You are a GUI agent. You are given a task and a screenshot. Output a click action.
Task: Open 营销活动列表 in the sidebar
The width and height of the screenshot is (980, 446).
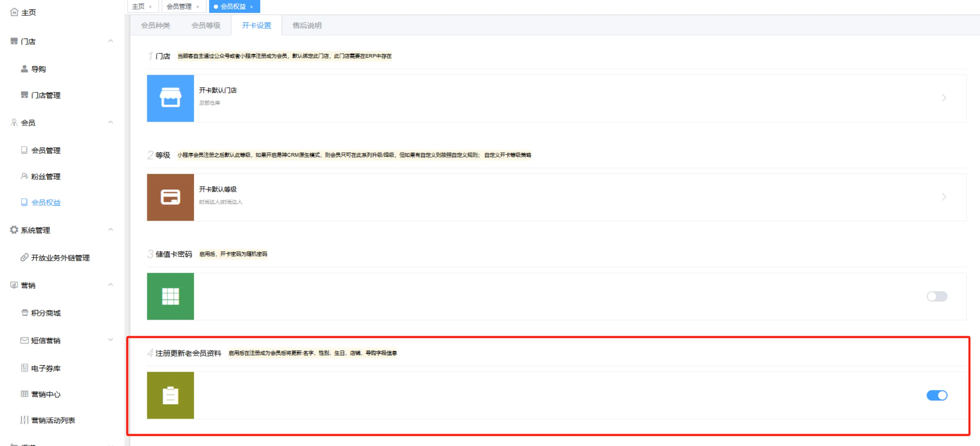[x=53, y=420]
